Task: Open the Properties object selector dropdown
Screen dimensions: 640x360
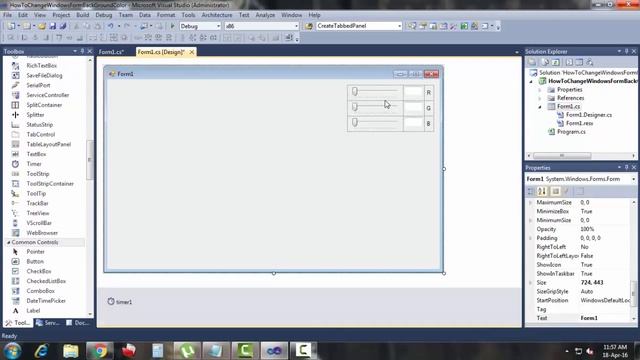Action: click(633, 179)
